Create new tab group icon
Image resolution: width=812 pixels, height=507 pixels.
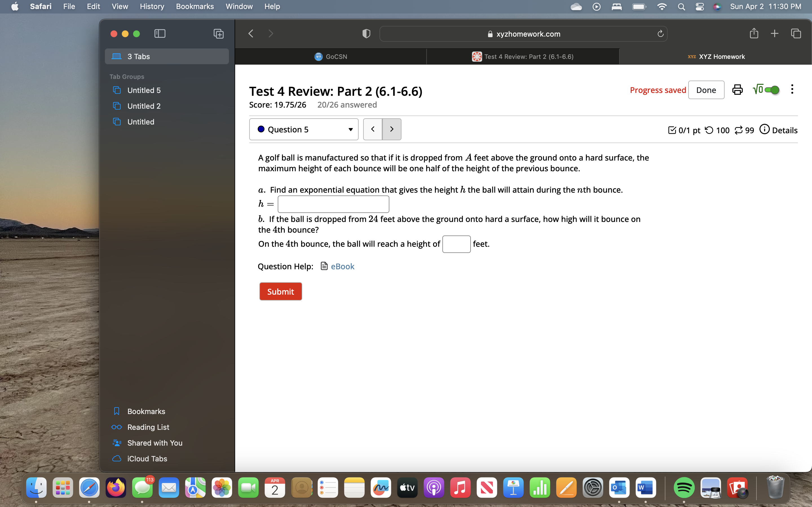(x=219, y=34)
